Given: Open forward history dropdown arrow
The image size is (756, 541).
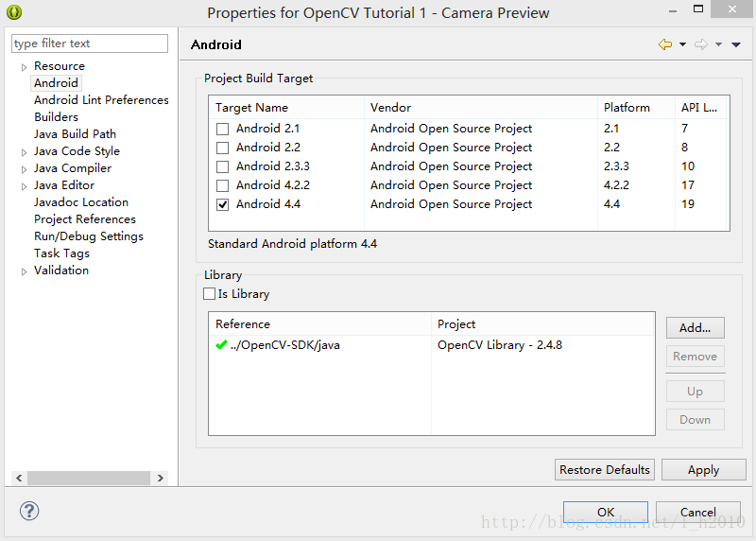Looking at the screenshot, I should coord(718,44).
